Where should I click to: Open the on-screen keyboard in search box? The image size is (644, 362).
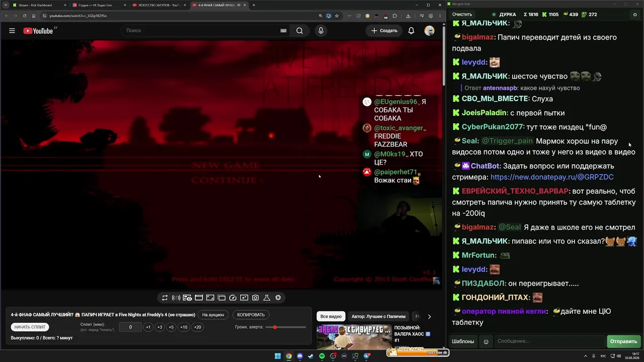(x=283, y=31)
